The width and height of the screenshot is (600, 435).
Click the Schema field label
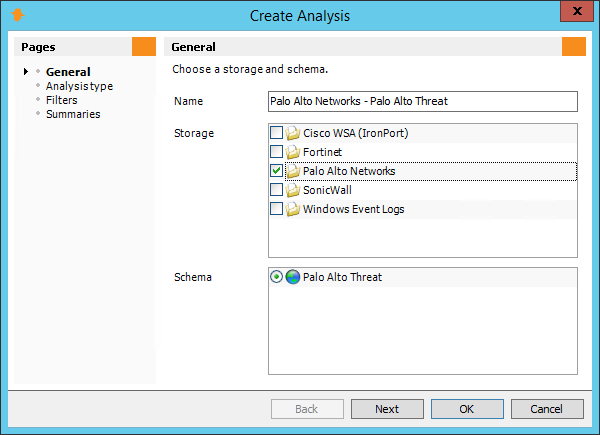point(193,277)
